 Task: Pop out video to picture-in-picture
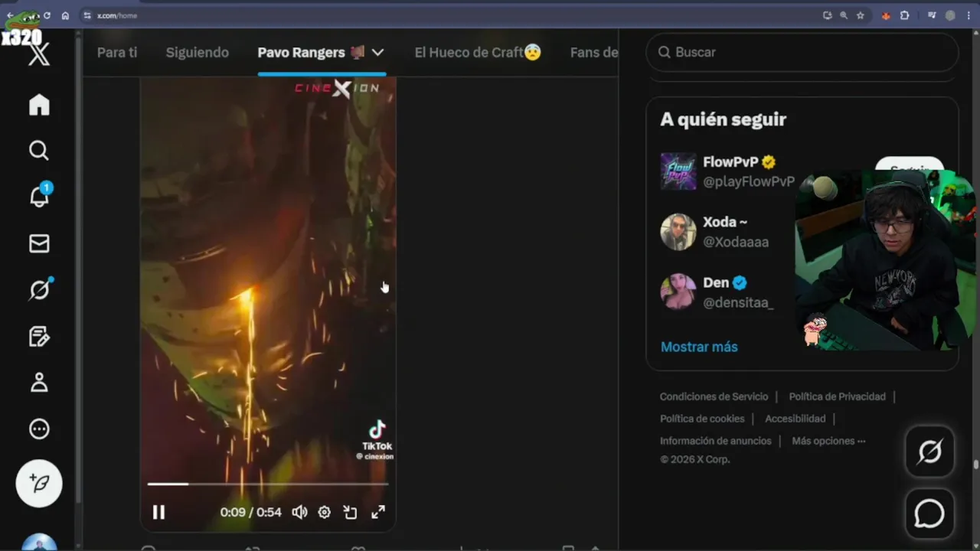point(351,512)
